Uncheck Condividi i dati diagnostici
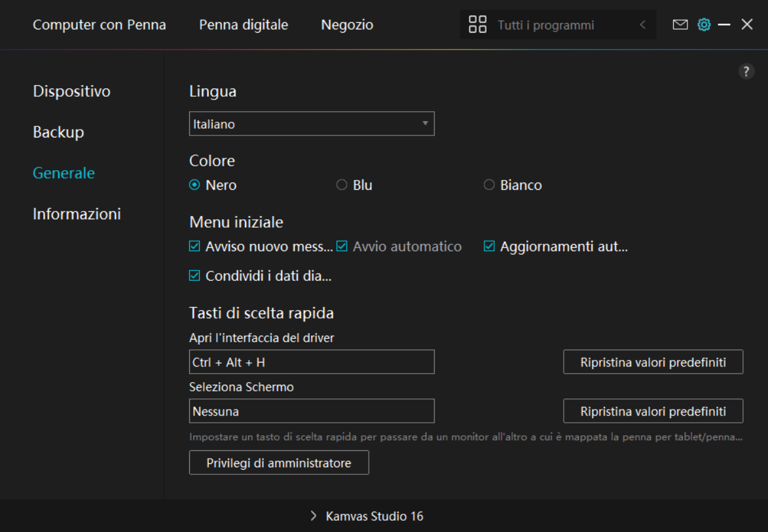This screenshot has width=768, height=532. pos(194,276)
